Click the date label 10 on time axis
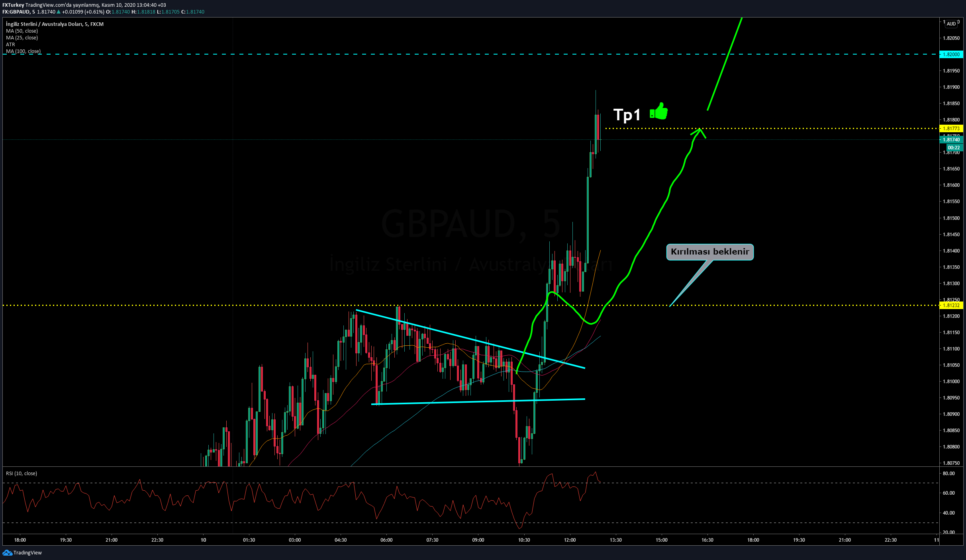 coord(203,540)
